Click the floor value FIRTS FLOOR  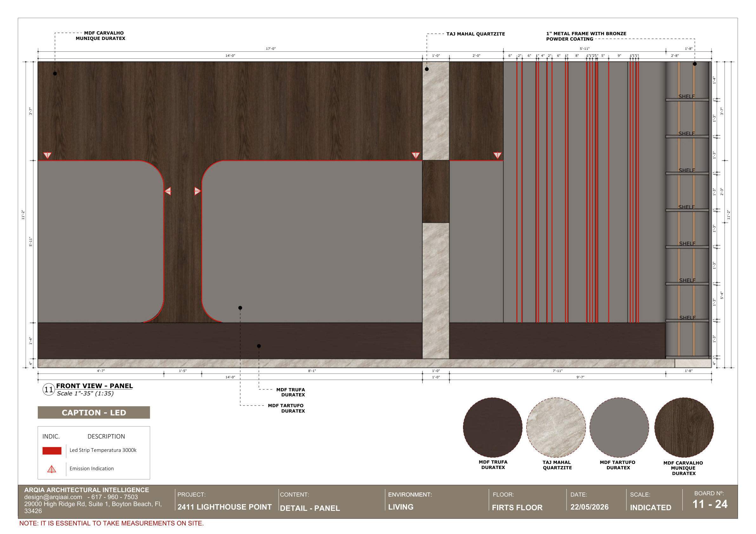[x=517, y=508]
